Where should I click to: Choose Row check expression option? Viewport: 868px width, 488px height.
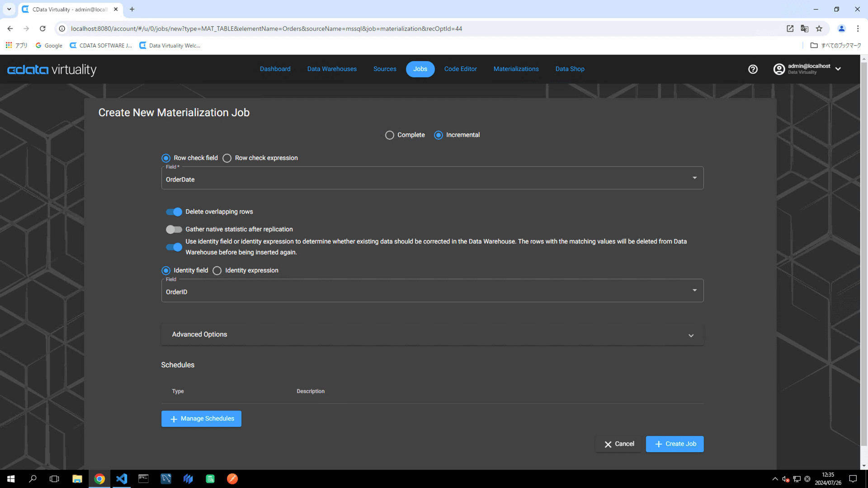pyautogui.click(x=227, y=158)
